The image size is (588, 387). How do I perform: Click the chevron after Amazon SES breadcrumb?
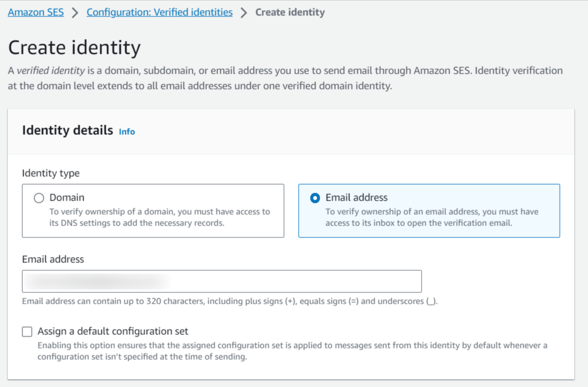click(x=75, y=12)
